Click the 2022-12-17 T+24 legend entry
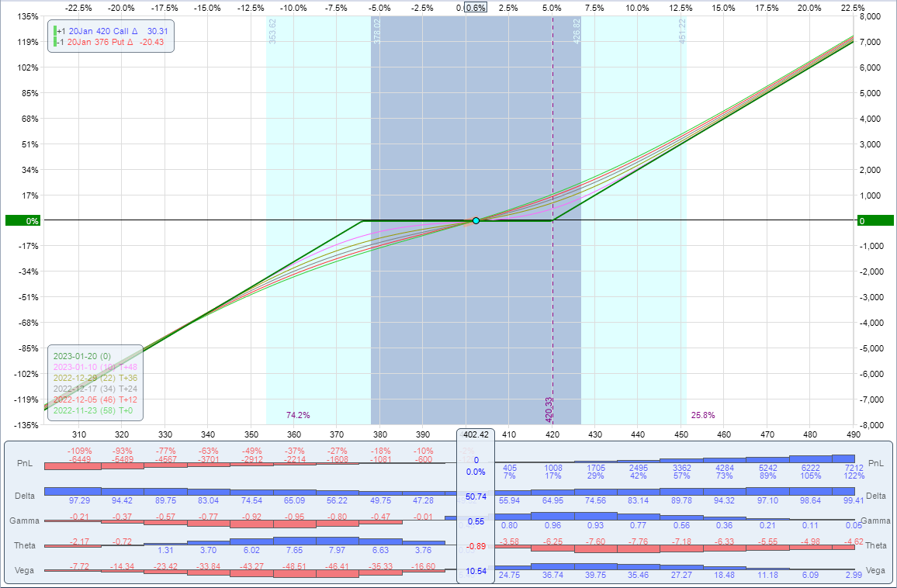Viewport: 897px width, 588px height. [x=95, y=389]
